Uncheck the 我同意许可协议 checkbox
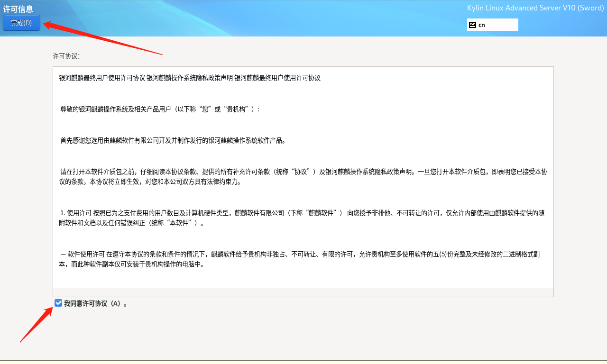The height and width of the screenshot is (364, 607). [58, 303]
